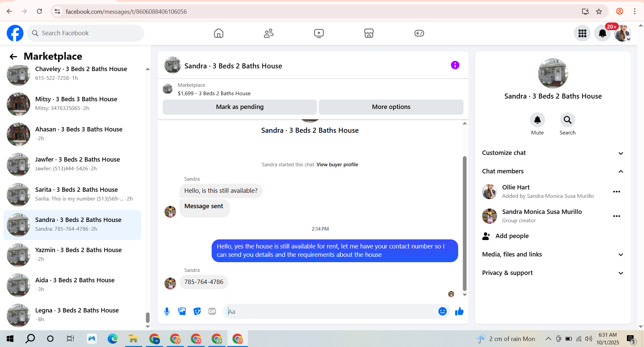Click the Aa message input box

pos(330,311)
